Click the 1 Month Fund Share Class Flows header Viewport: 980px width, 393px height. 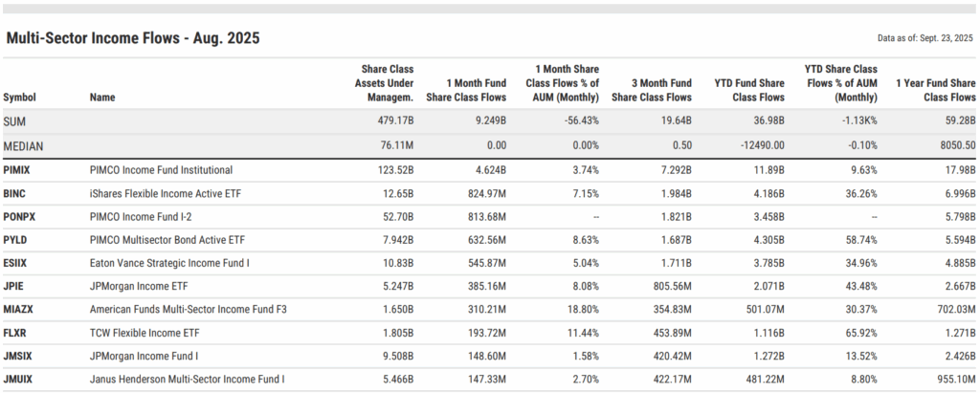tap(466, 90)
